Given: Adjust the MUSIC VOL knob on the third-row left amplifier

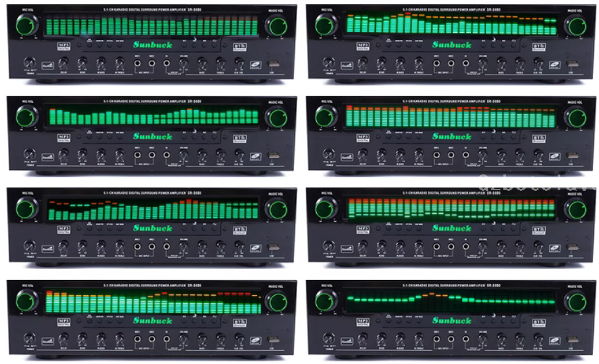Looking at the screenshot, I should (278, 209).
